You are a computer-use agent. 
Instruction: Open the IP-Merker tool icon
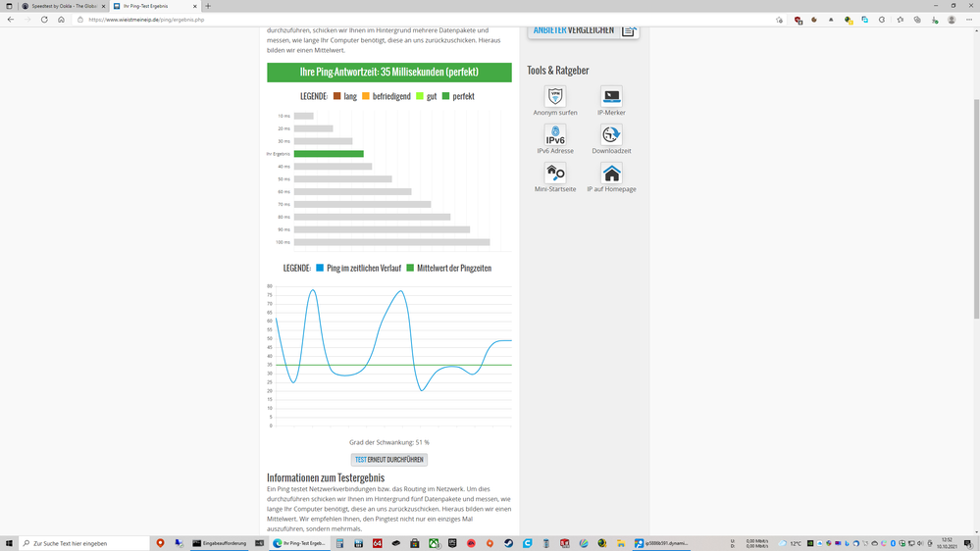click(x=611, y=96)
